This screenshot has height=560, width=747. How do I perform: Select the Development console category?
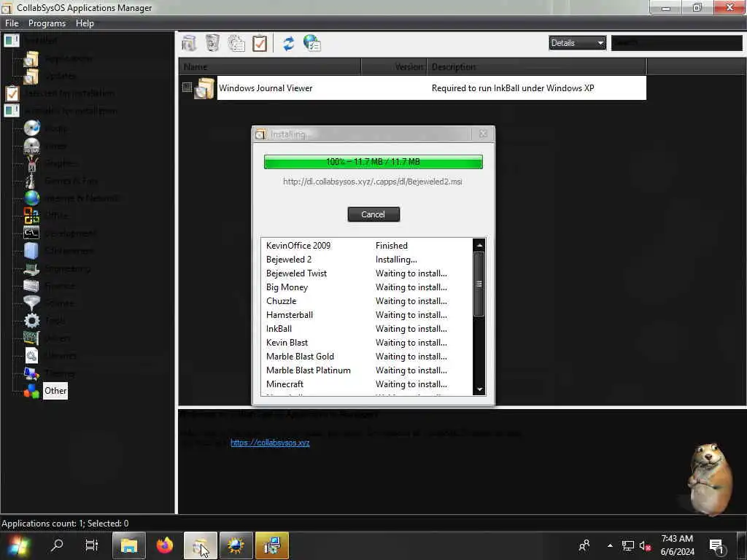point(60,233)
